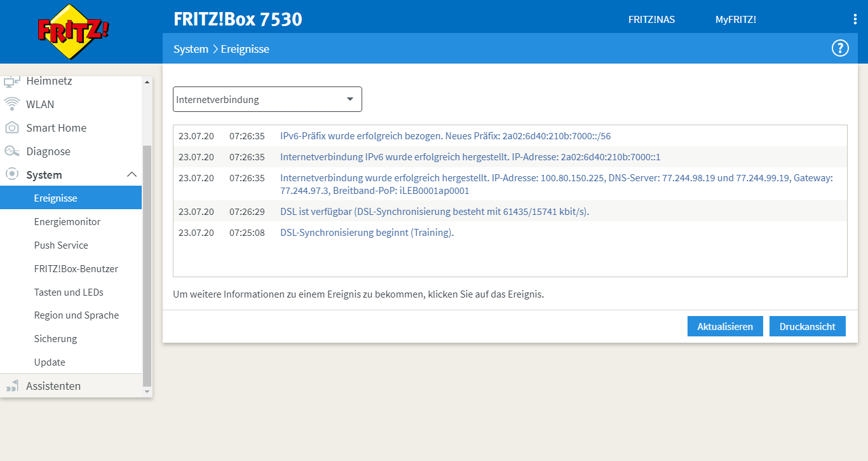The image size is (868, 461).
Task: Open the DSL ist verfügbar event
Action: [435, 212]
